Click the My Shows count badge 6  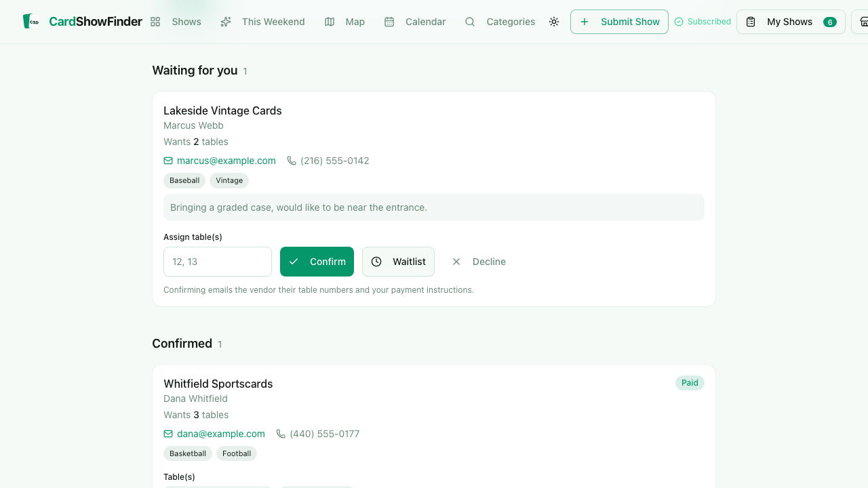(830, 22)
